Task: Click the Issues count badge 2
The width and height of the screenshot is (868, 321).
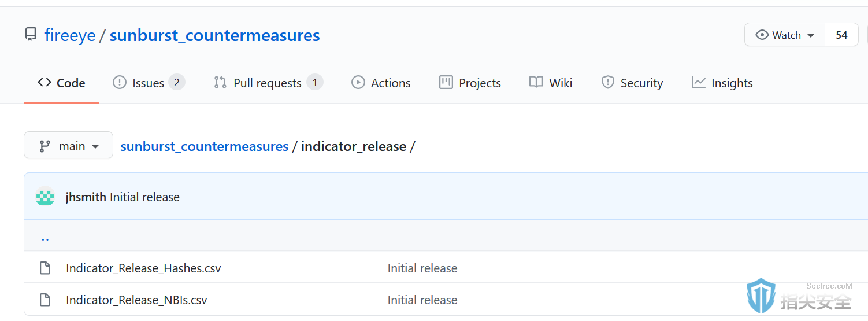Action: [176, 83]
